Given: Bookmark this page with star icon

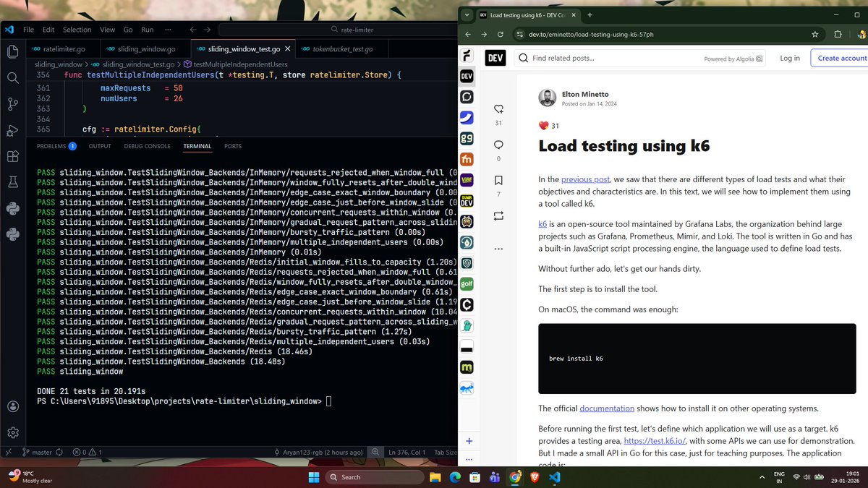Looking at the screenshot, I should (815, 34).
